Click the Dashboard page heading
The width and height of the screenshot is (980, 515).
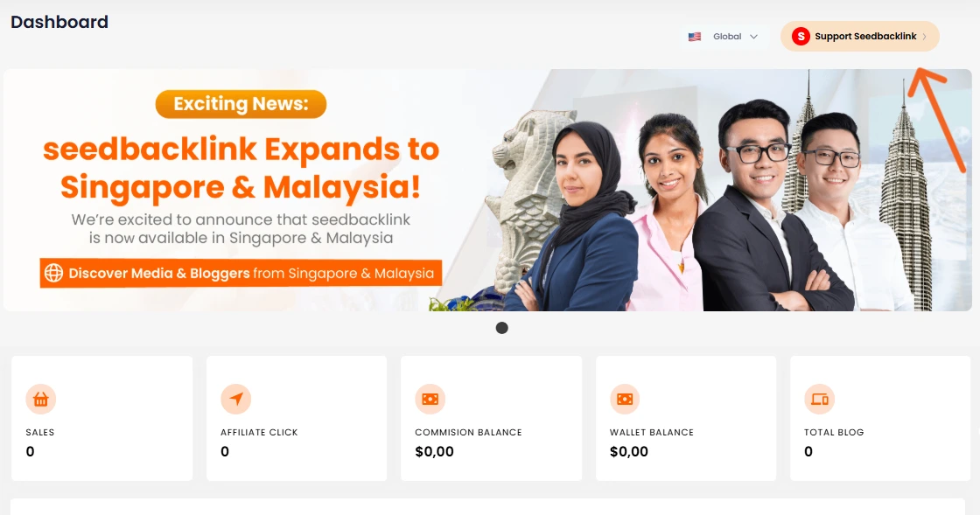[x=59, y=22]
